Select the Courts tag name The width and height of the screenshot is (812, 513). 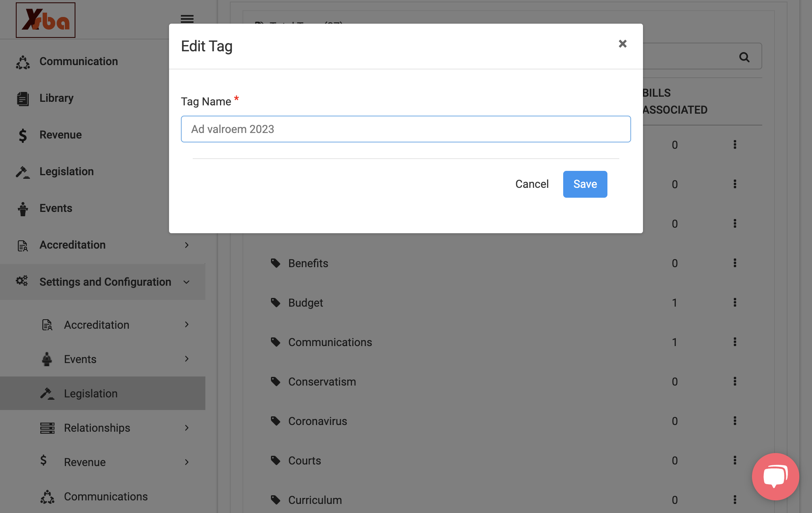pyautogui.click(x=304, y=461)
